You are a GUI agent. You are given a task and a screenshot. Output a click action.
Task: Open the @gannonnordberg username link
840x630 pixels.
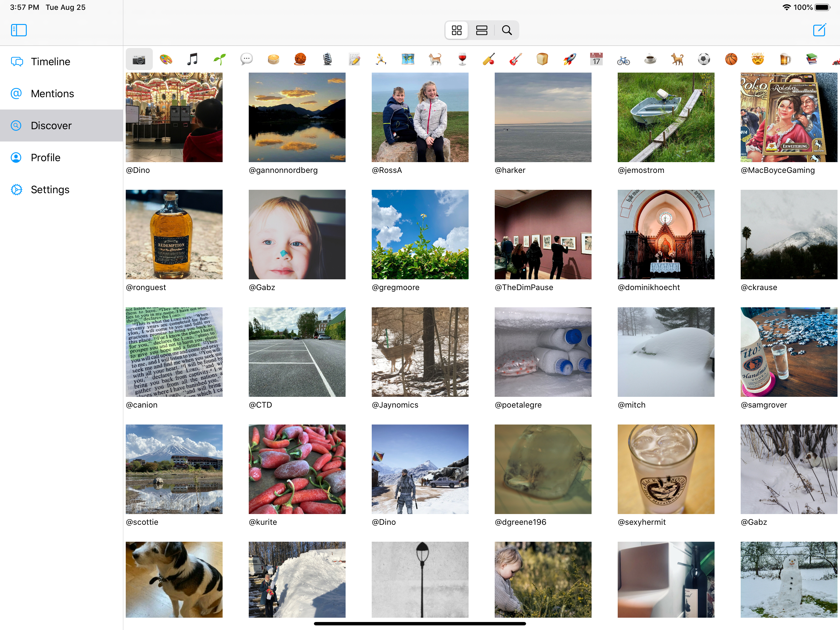click(283, 170)
